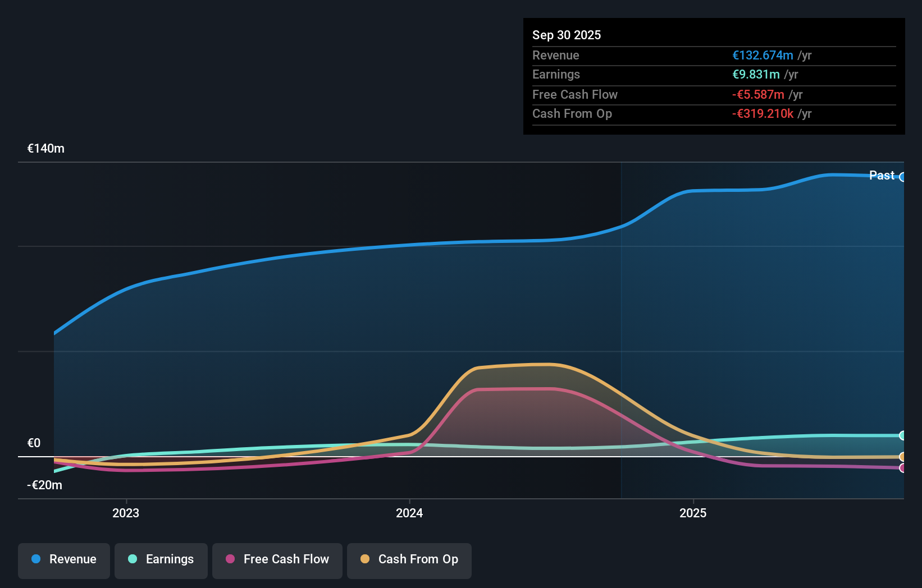
Task: Select the teal Earnings legend dot
Action: (131, 559)
